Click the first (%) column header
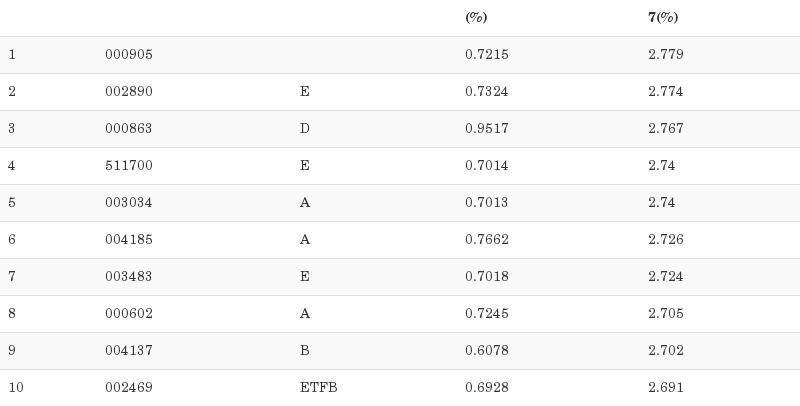Screen dimensions: 800x406 476,18
